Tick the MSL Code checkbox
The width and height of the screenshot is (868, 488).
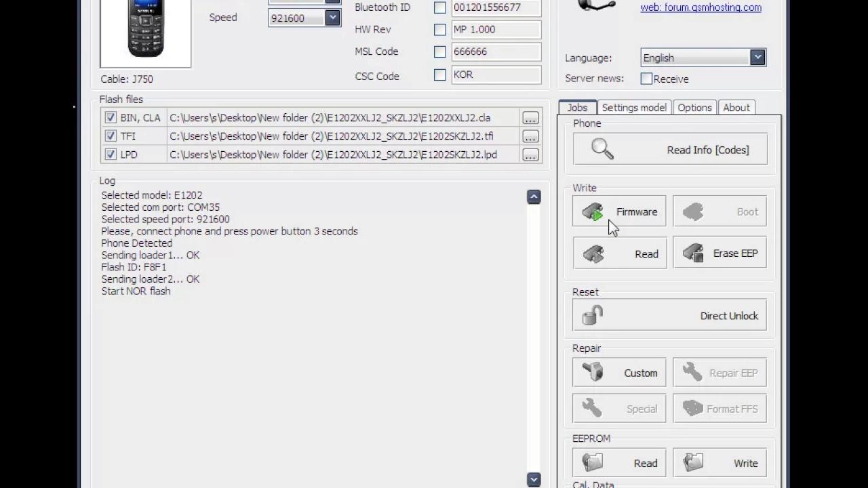[x=440, y=52]
